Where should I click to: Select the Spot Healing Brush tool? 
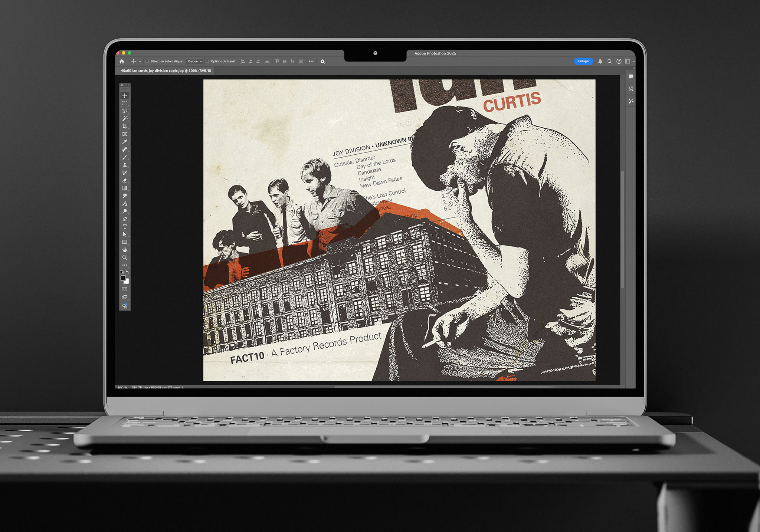click(125, 150)
